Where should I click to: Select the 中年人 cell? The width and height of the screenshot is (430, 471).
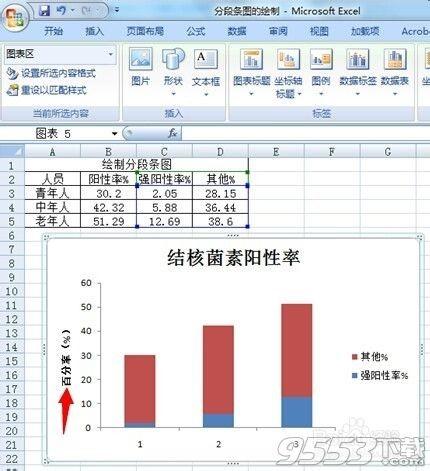(53, 207)
